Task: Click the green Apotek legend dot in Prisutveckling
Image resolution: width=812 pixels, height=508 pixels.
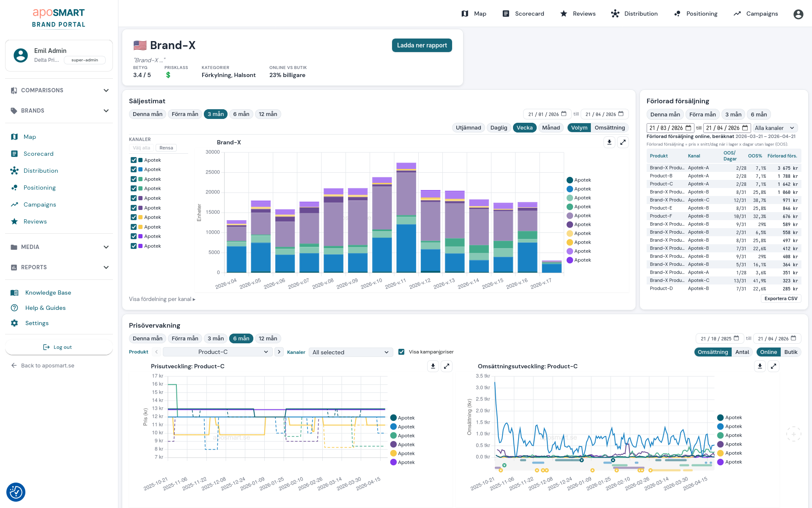Action: coord(393,436)
